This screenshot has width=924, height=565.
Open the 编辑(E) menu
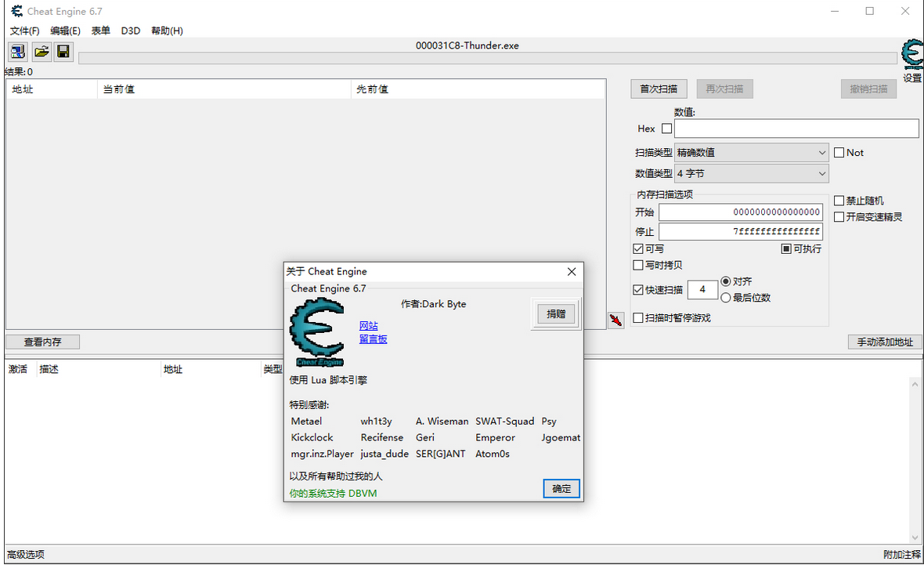66,31
